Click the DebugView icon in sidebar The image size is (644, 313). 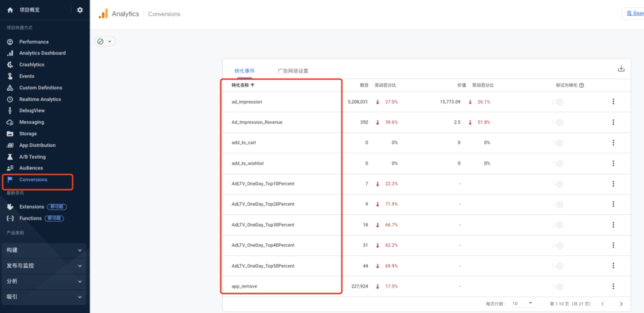[x=10, y=110]
